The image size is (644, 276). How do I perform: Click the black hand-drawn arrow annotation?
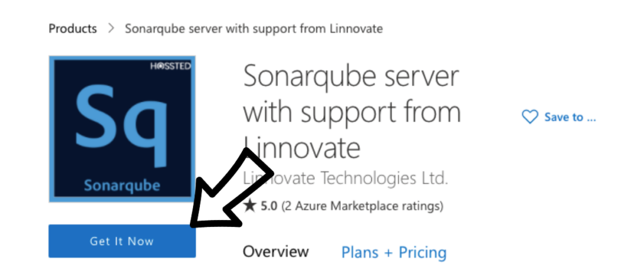(x=231, y=188)
